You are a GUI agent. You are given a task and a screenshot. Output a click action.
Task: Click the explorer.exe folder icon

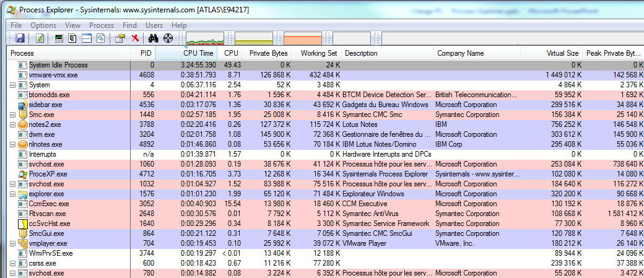[22, 194]
